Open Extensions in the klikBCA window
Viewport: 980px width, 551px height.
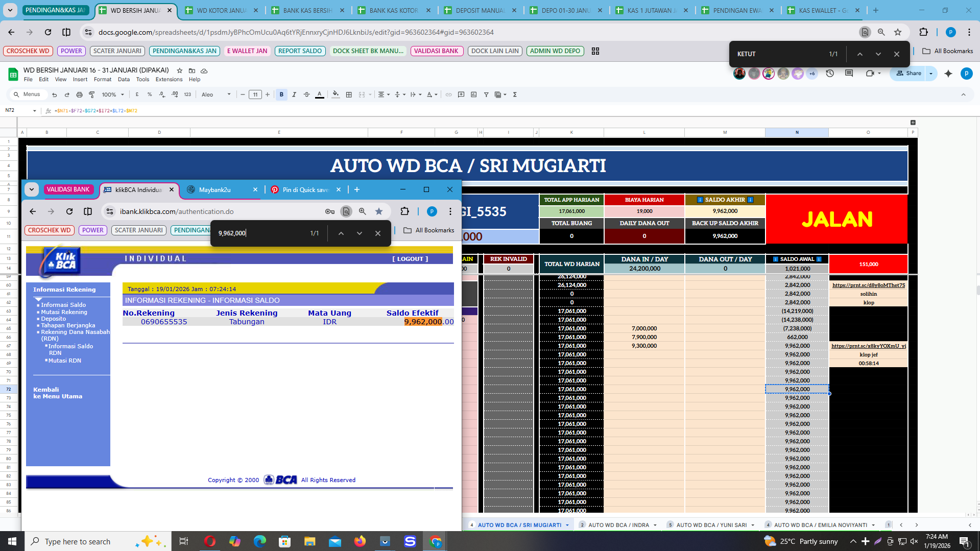point(405,211)
